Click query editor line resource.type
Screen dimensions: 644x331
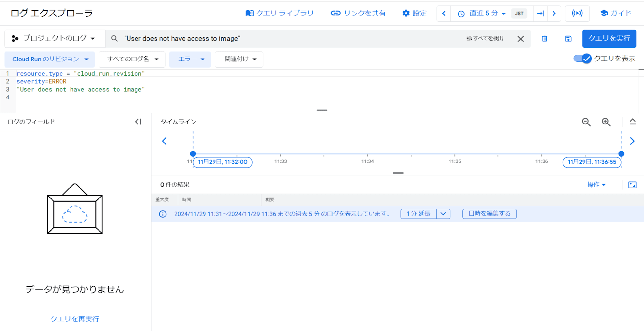(x=80, y=74)
